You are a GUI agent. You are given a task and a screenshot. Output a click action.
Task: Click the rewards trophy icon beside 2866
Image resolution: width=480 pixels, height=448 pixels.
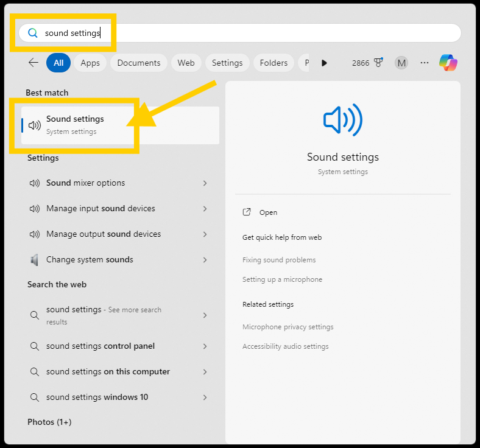click(378, 63)
